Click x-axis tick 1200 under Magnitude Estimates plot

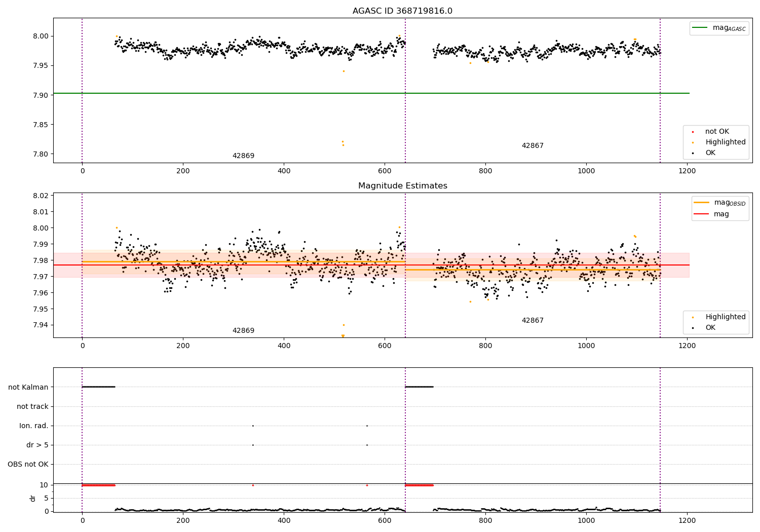point(687,346)
